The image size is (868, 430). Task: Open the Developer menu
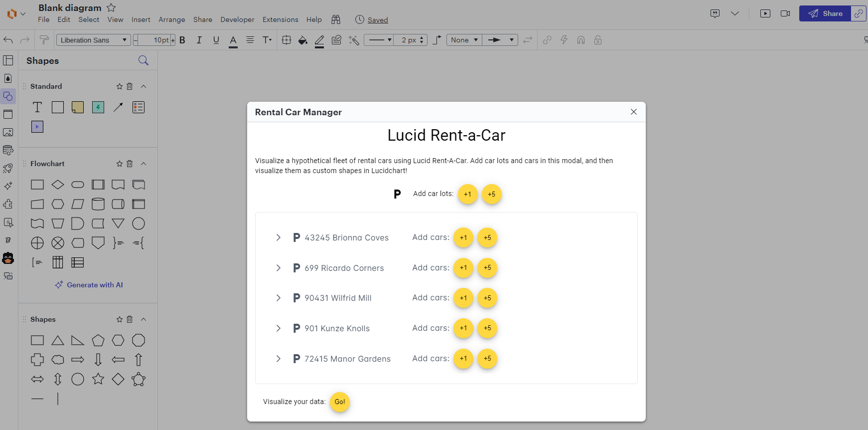click(237, 19)
